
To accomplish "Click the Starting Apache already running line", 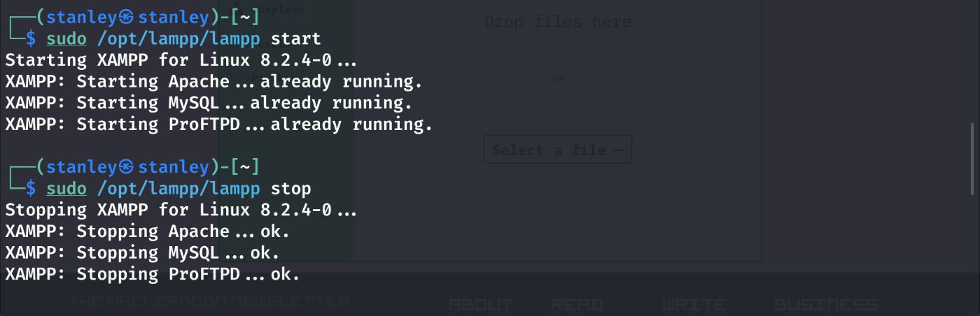I will (x=213, y=81).
